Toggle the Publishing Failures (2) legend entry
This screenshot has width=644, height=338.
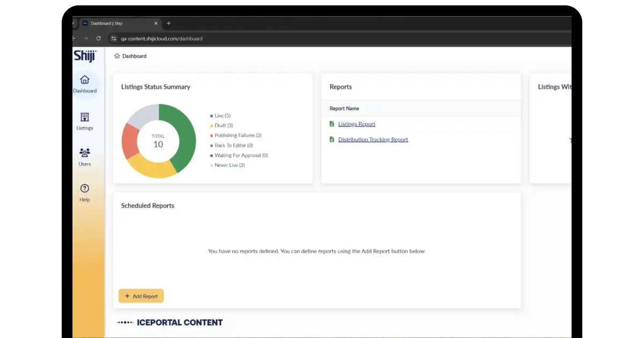click(x=236, y=136)
